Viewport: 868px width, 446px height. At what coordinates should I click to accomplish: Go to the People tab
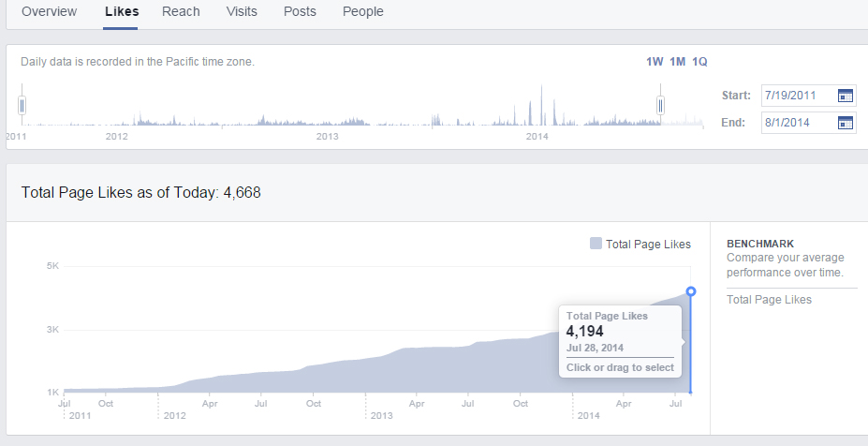362,12
